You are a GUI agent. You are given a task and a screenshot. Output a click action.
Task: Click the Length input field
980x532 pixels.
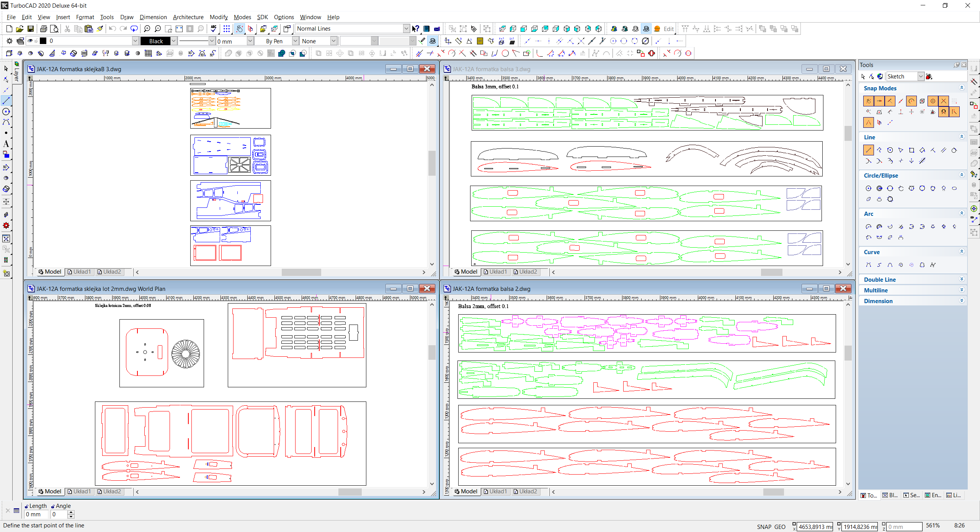(x=36, y=514)
